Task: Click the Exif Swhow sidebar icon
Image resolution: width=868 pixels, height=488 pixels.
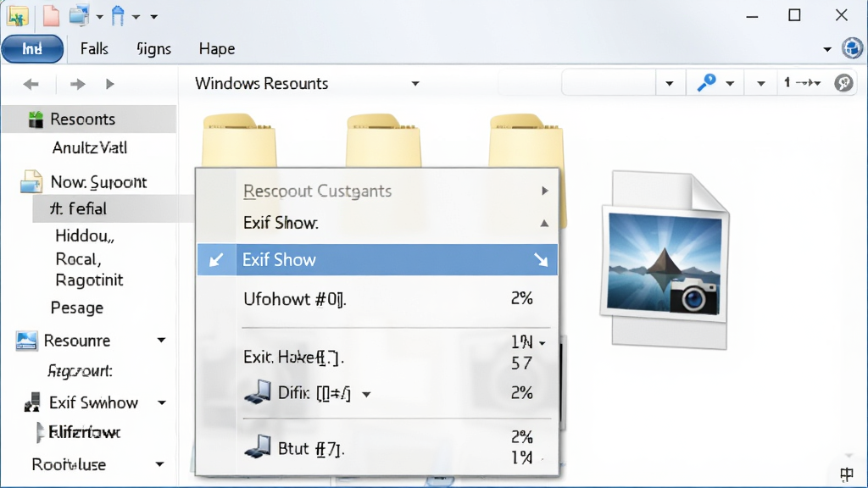Action: click(x=32, y=402)
